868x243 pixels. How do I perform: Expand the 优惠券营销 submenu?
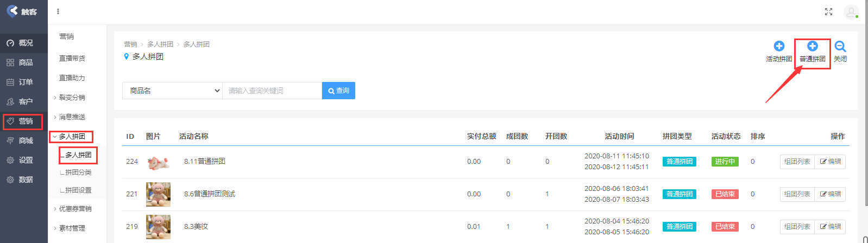pyautogui.click(x=75, y=209)
